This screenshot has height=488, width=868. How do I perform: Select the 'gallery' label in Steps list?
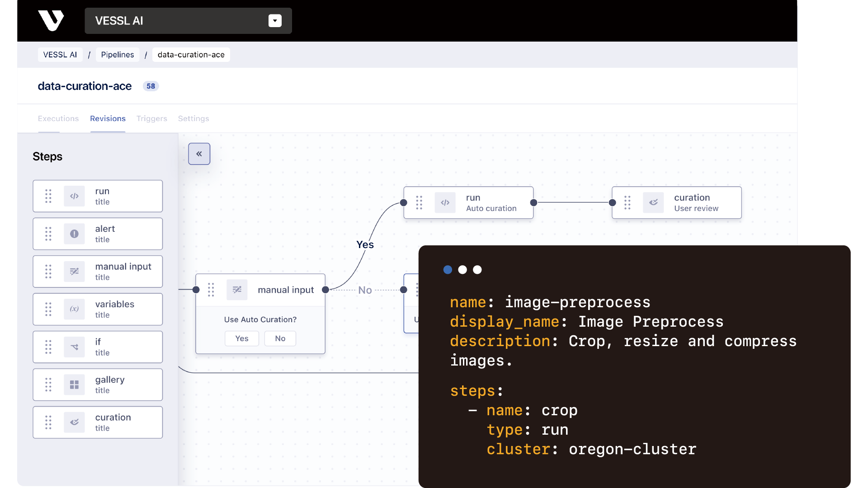[x=110, y=380]
